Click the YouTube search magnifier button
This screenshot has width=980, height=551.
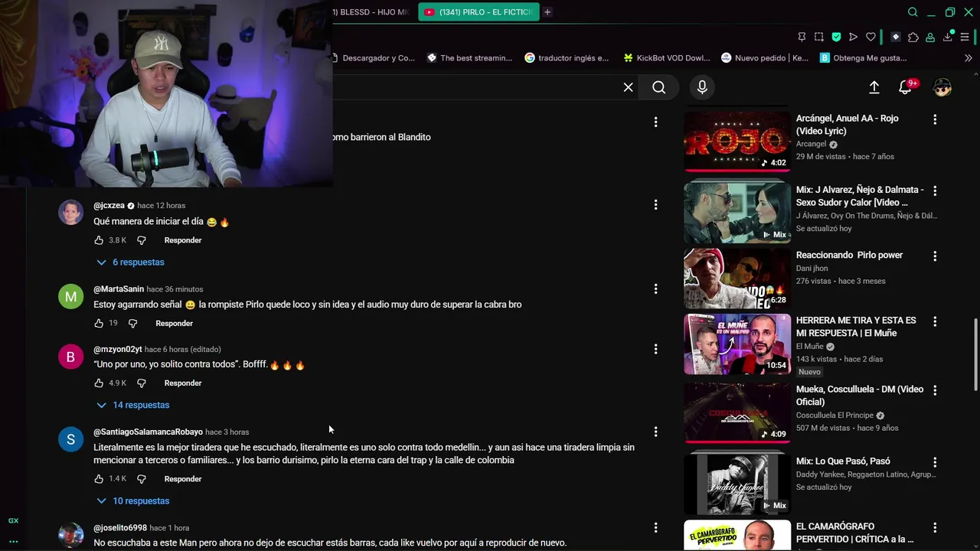tap(658, 87)
